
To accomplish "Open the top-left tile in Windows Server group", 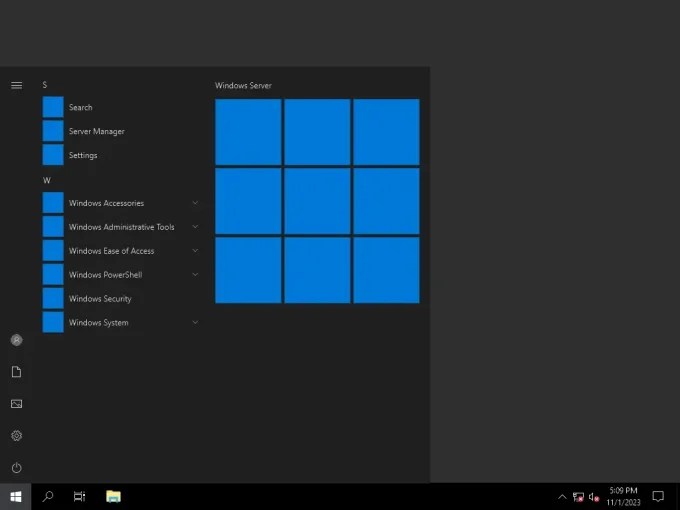I will (x=248, y=132).
